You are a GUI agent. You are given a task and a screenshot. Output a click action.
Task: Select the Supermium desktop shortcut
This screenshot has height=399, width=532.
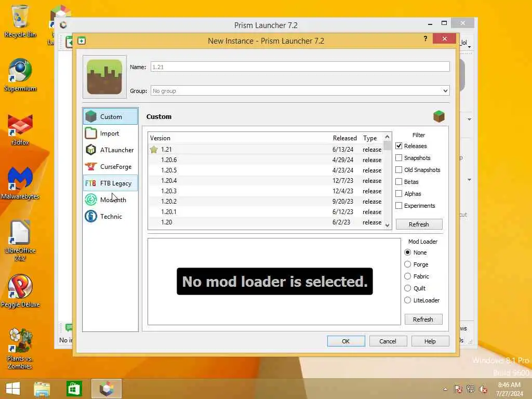click(20, 75)
